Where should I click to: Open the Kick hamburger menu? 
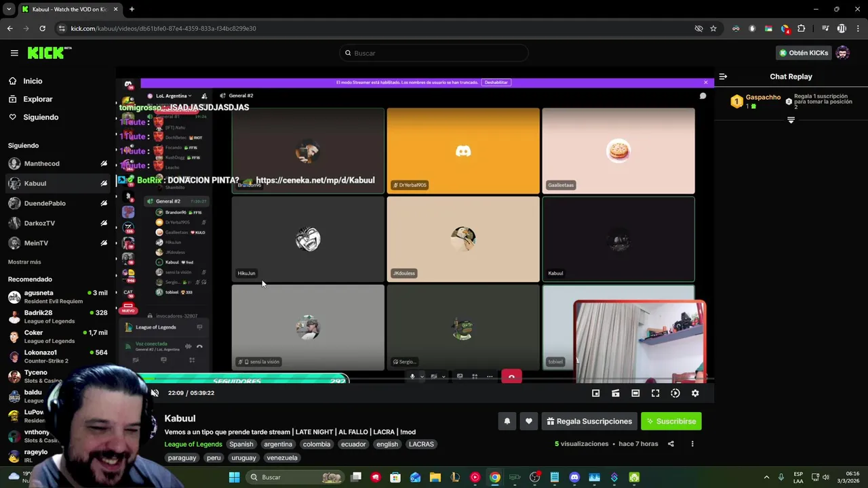pos(14,53)
